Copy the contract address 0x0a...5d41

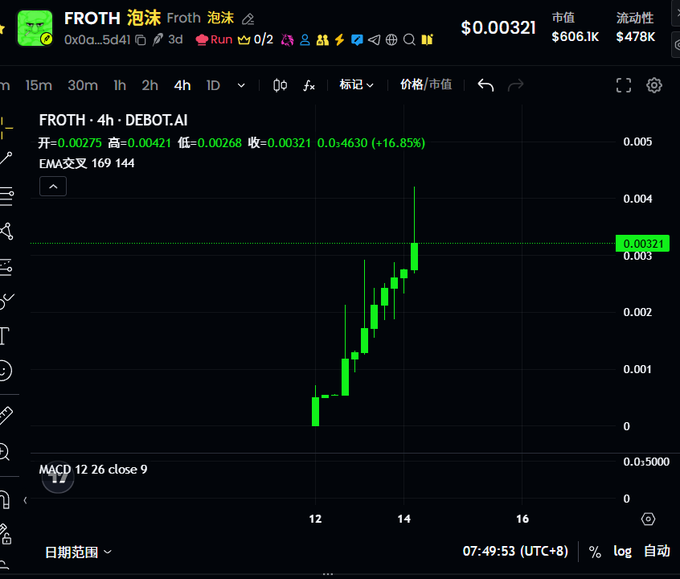click(141, 40)
